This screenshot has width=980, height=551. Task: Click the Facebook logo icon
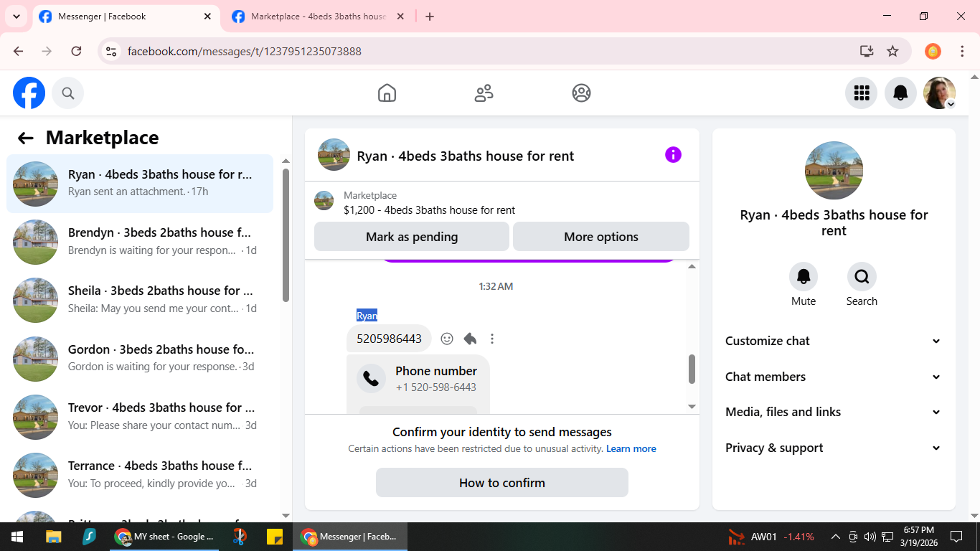click(x=29, y=93)
